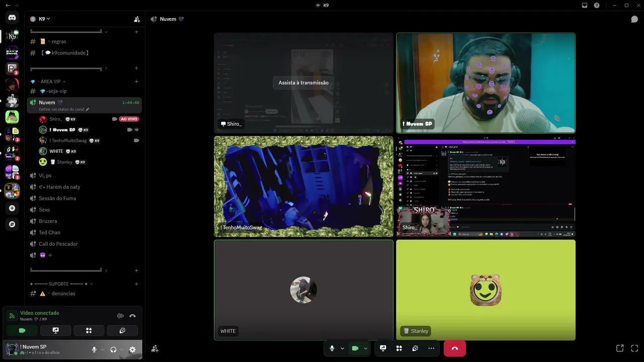Share your screen from the sidebar panel

click(56, 330)
